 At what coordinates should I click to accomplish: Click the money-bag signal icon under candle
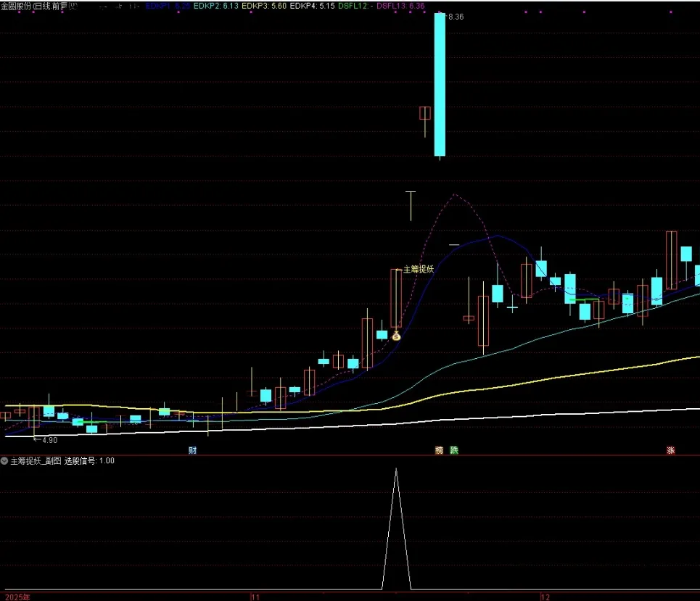(x=396, y=336)
